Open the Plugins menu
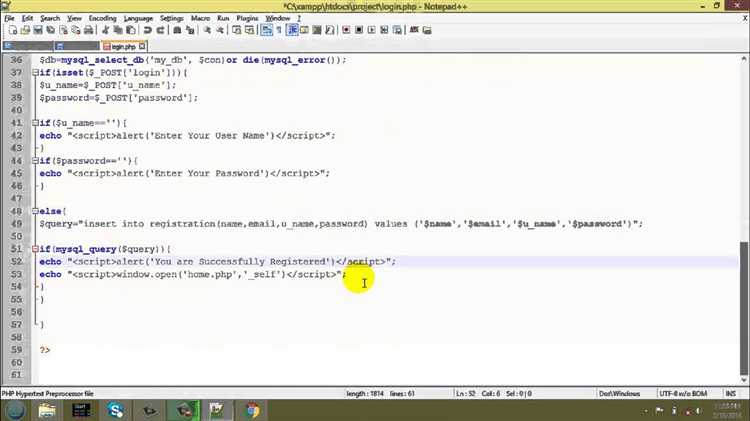This screenshot has width=750, height=421. click(247, 18)
